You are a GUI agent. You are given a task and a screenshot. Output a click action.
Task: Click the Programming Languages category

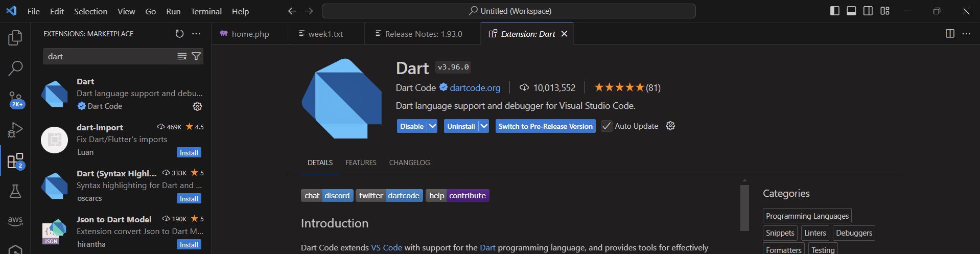pyautogui.click(x=807, y=216)
